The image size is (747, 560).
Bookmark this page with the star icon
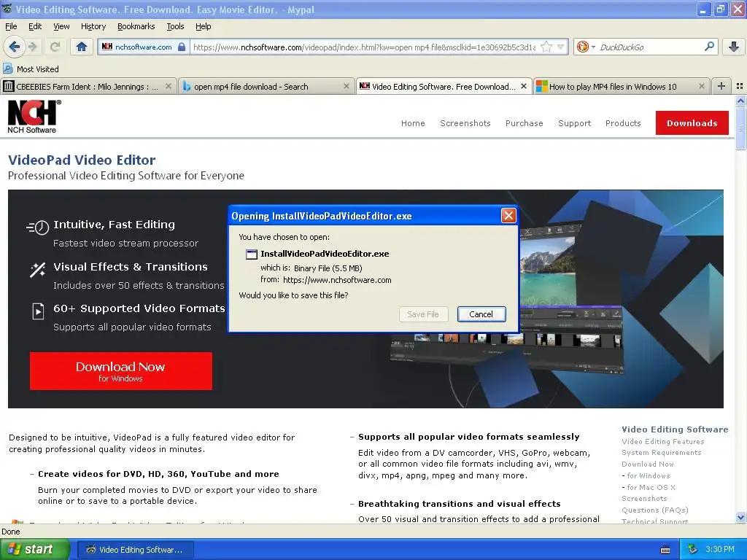[x=546, y=47]
